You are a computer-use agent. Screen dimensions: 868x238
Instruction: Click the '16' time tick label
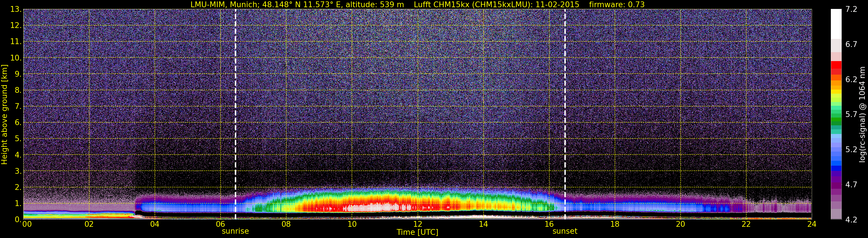coord(549,224)
